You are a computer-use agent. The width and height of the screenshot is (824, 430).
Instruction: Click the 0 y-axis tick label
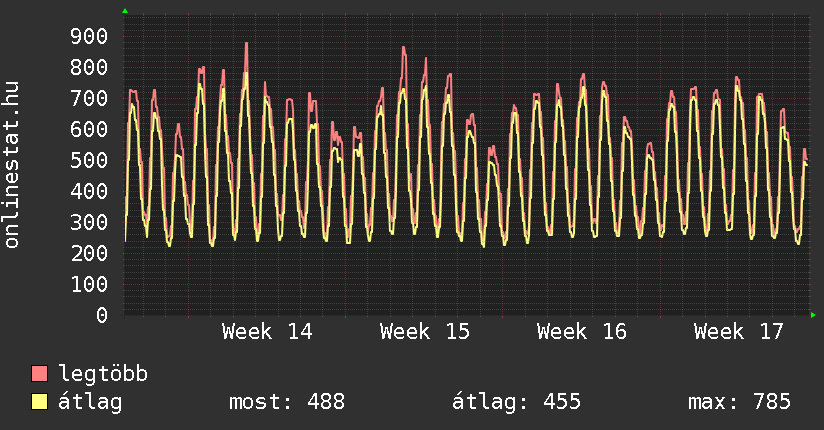tap(102, 315)
